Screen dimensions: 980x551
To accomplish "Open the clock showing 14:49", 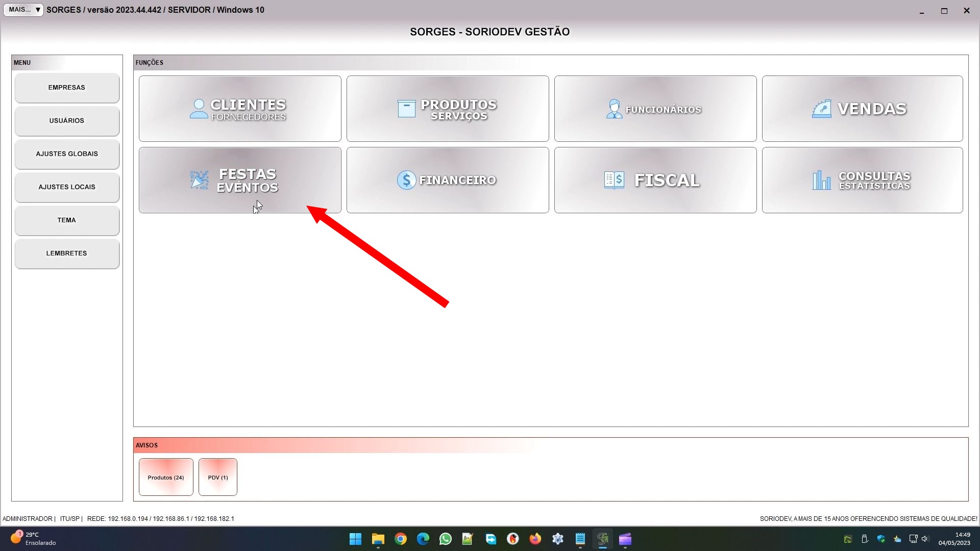I will (954, 539).
